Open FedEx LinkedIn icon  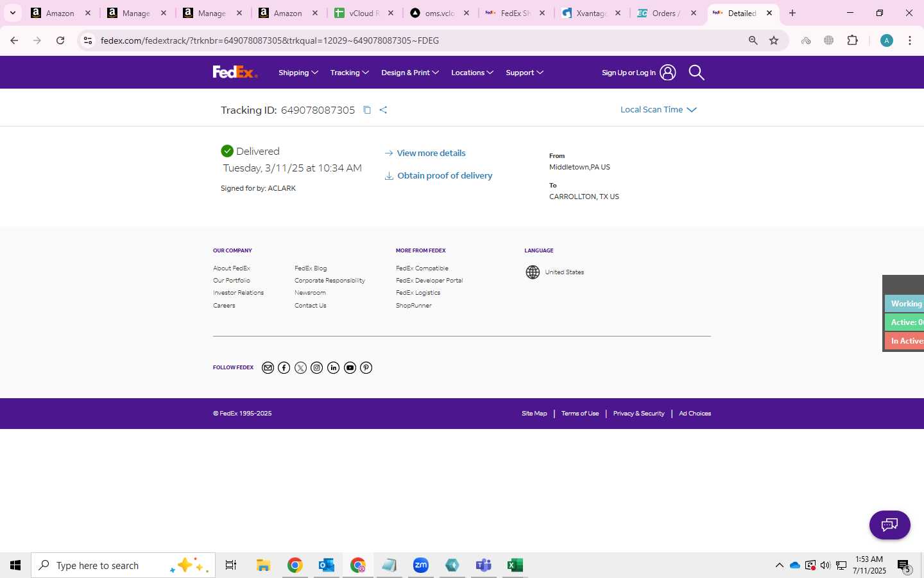pyautogui.click(x=334, y=368)
